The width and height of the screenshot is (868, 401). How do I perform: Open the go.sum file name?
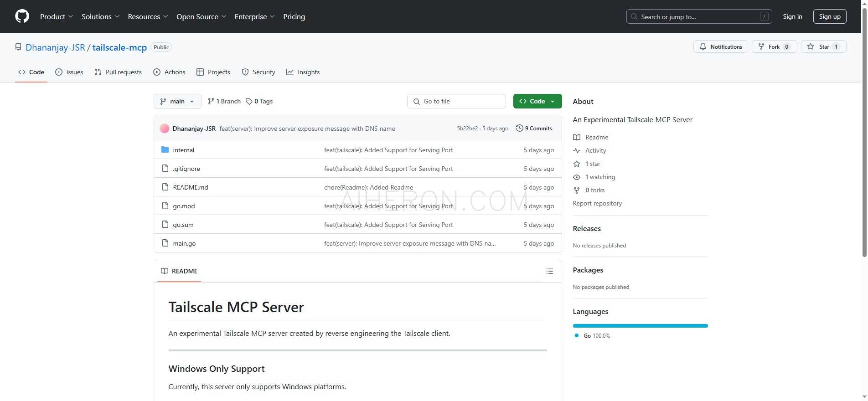[x=183, y=225]
